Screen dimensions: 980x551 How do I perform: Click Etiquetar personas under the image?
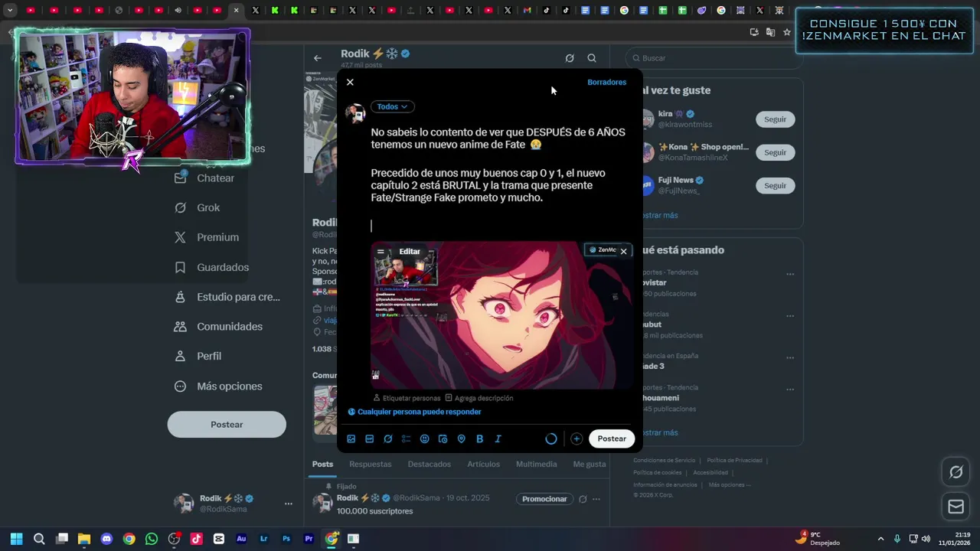[x=407, y=398]
